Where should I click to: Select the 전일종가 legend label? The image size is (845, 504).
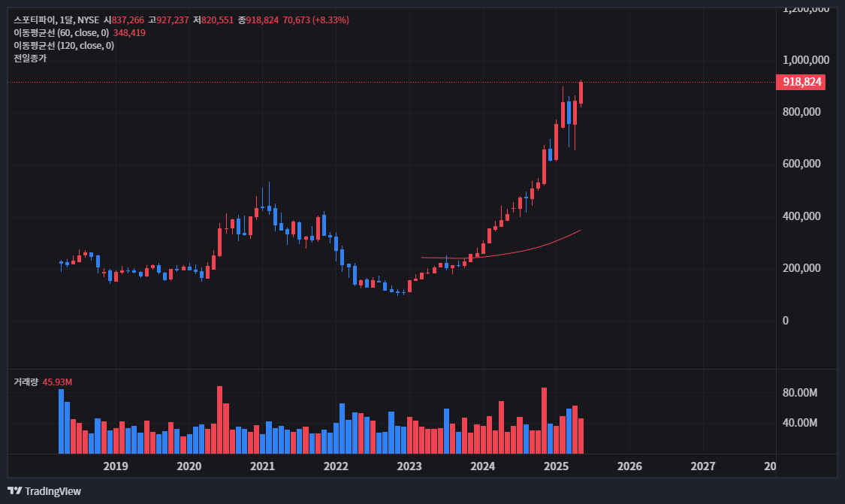(x=30, y=59)
